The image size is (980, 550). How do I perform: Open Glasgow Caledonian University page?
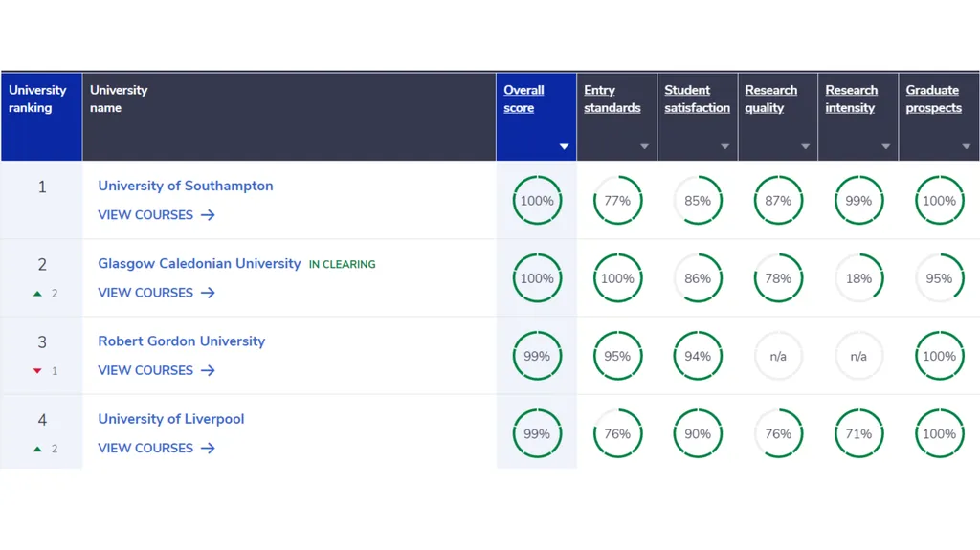[x=199, y=263]
